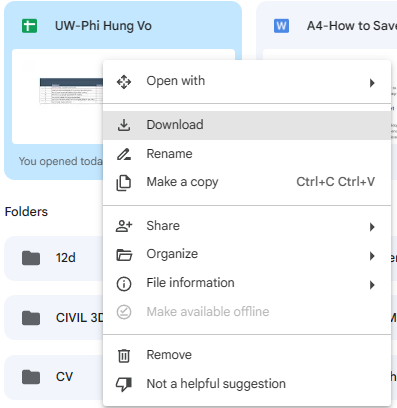The height and width of the screenshot is (408, 397).
Task: Click the Share person-plus icon
Action: (124, 226)
